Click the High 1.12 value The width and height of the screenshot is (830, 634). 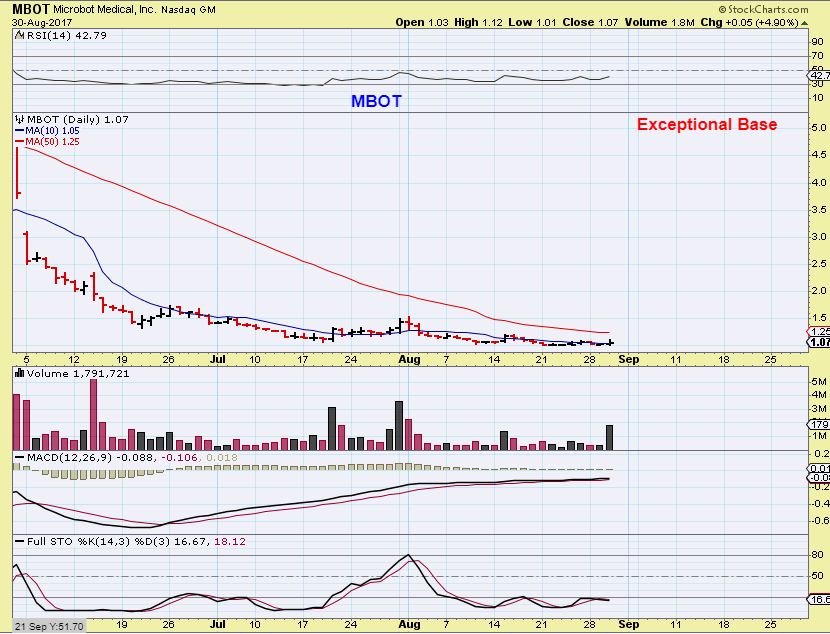coord(479,22)
